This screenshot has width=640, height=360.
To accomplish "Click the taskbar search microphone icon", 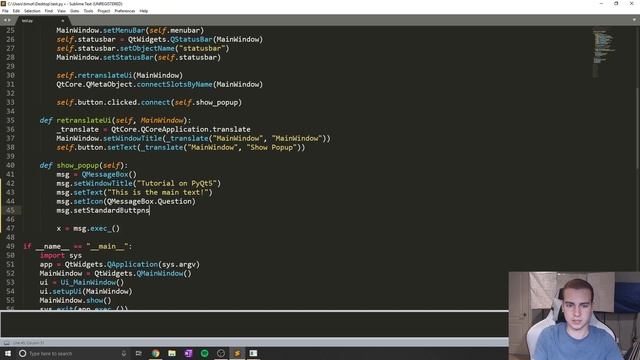I will (x=124, y=353).
